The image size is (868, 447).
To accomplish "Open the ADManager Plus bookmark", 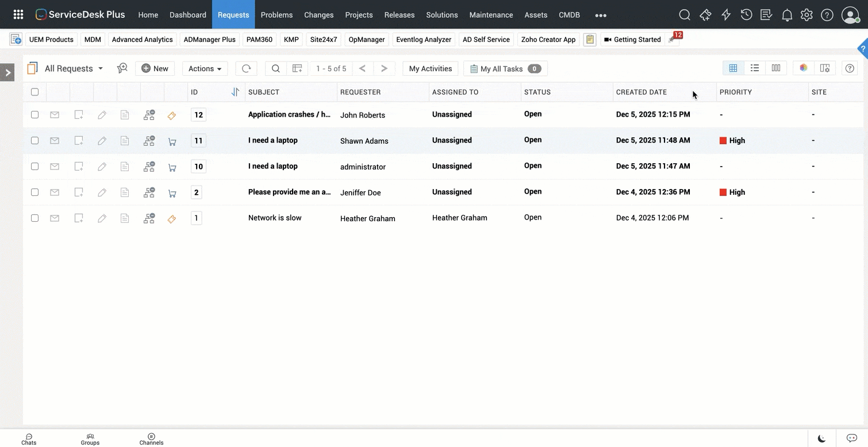I will [210, 40].
